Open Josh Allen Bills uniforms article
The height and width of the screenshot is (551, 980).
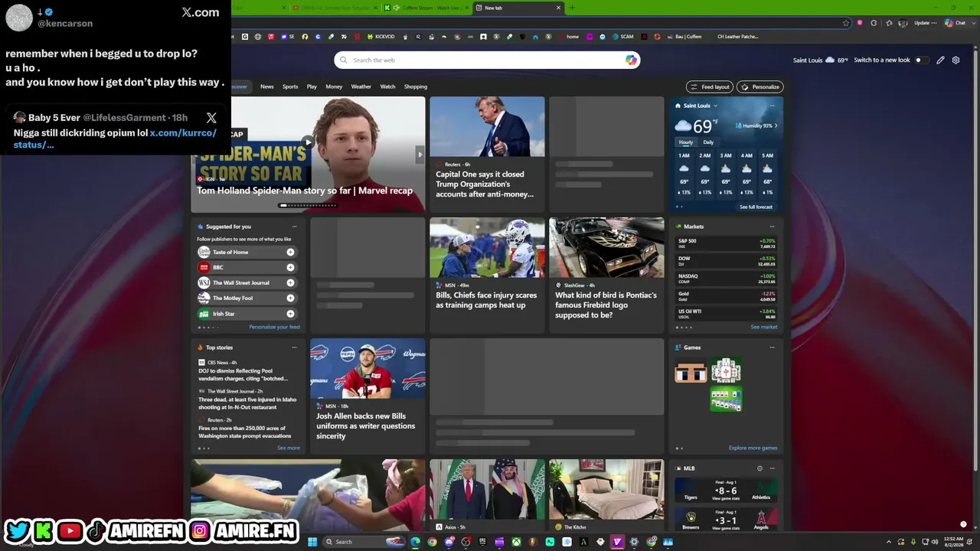click(x=367, y=396)
